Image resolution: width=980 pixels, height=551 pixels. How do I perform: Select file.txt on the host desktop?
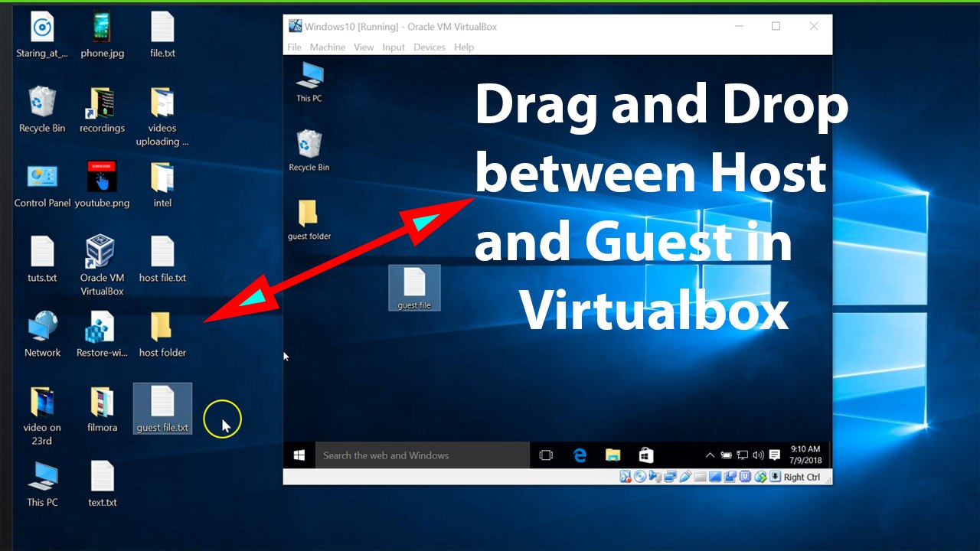coord(162,36)
